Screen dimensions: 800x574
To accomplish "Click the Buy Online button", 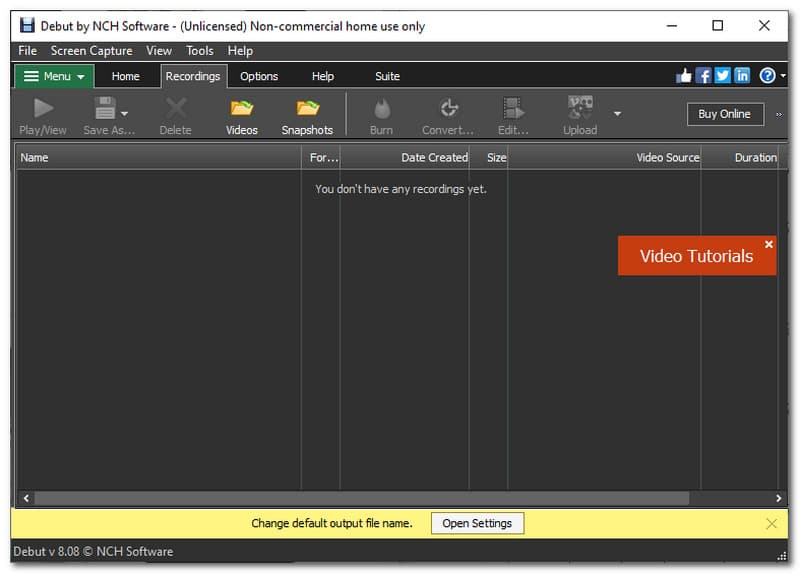I will pos(725,114).
